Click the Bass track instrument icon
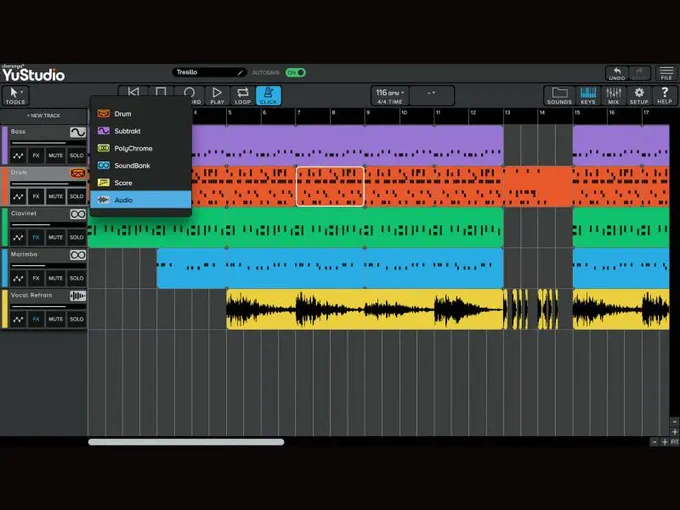This screenshot has height=510, width=680. click(78, 132)
